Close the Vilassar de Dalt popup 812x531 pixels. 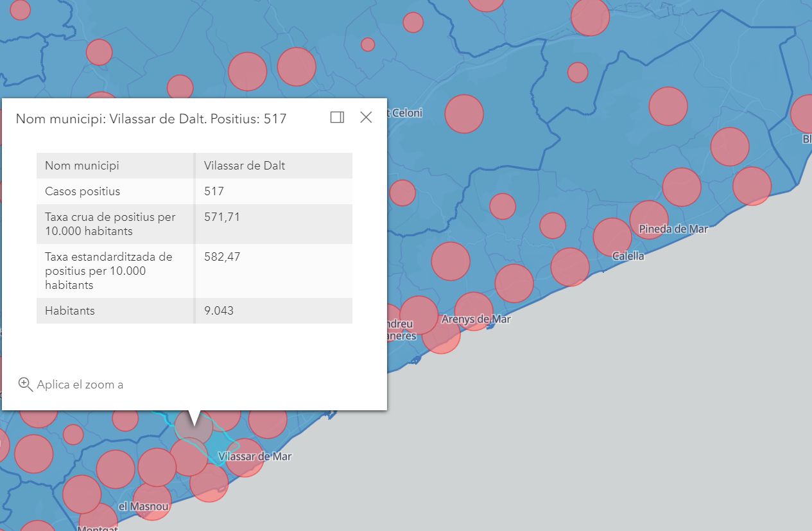366,117
